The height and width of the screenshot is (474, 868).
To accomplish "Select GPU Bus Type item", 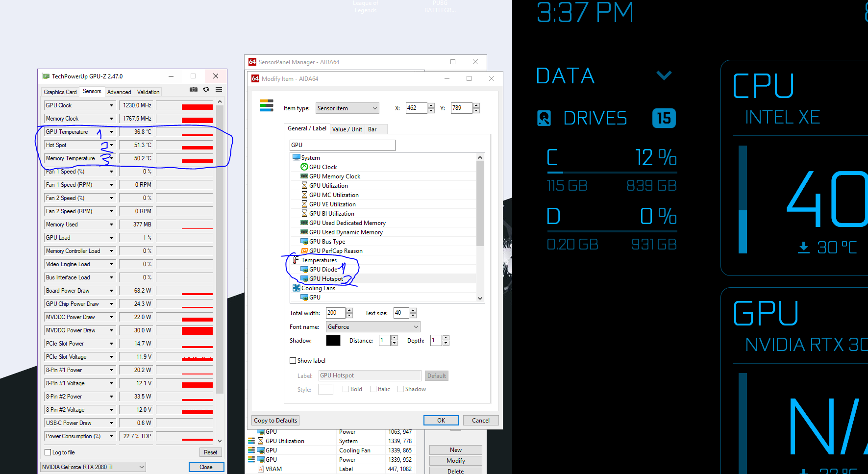I will coord(327,242).
